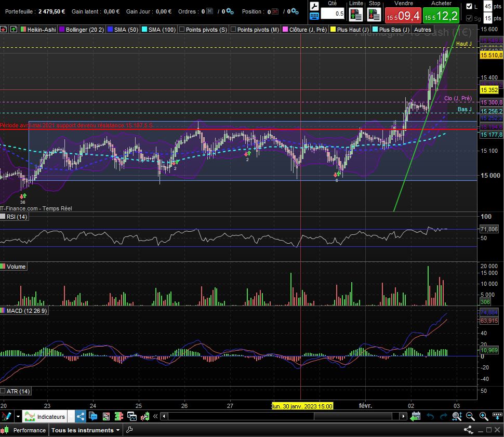
Task: Open the blue keyboard shortcuts icon
Action: (x=314, y=16)
